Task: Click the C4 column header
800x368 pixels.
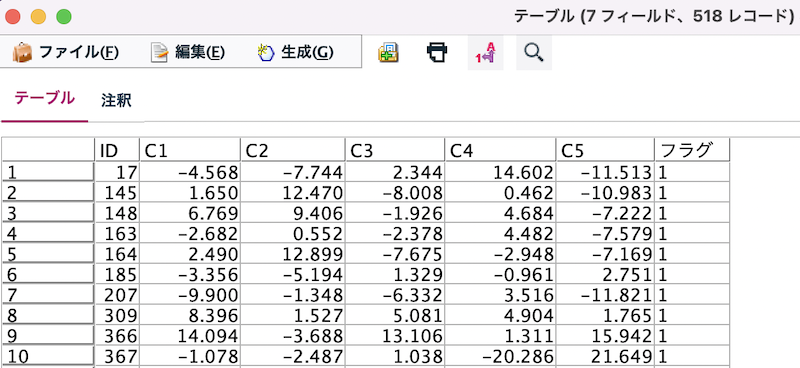Action: 501,150
